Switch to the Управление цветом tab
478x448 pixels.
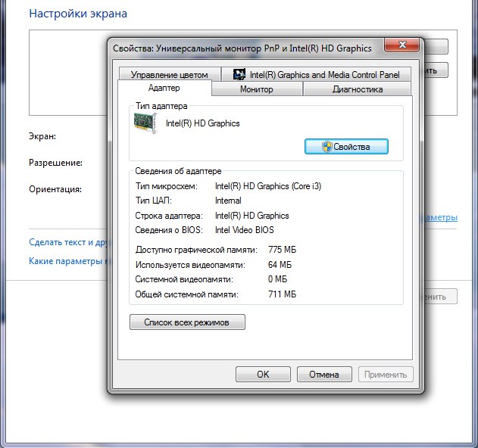(170, 75)
